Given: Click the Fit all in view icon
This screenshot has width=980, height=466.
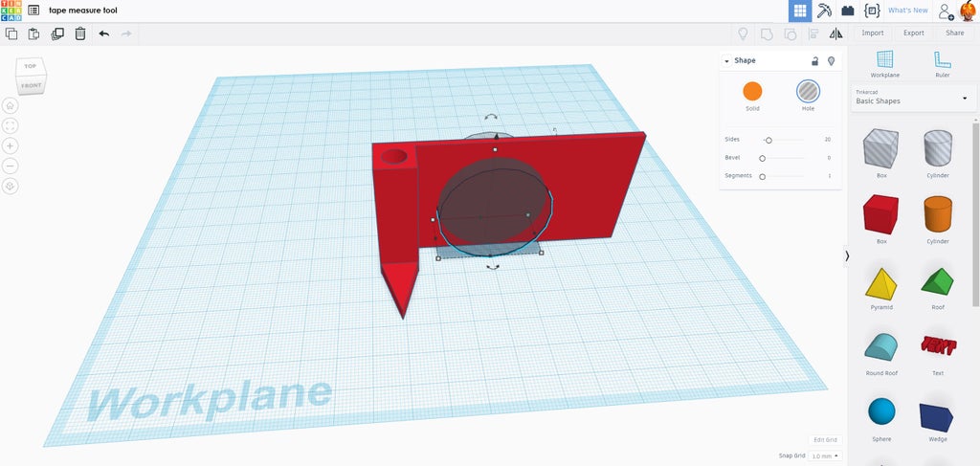Looking at the screenshot, I should (10, 126).
